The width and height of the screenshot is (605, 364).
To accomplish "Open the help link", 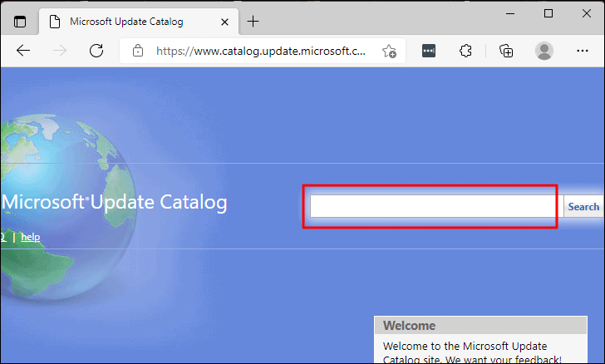I will 31,237.
